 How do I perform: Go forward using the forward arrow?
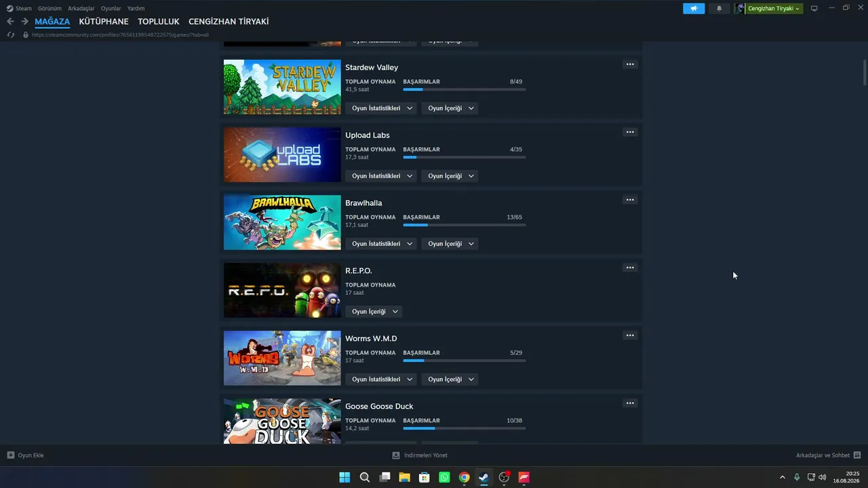pyautogui.click(x=24, y=22)
